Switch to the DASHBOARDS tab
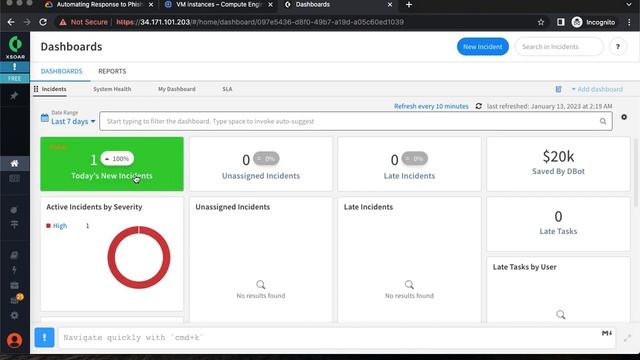The width and height of the screenshot is (640, 360). 62,71
